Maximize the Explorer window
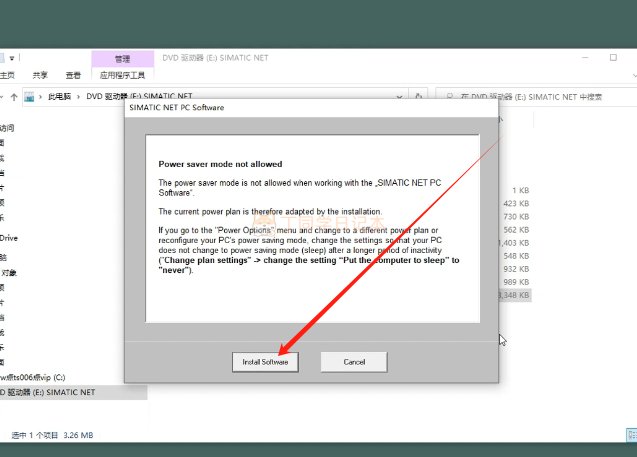 [613, 58]
